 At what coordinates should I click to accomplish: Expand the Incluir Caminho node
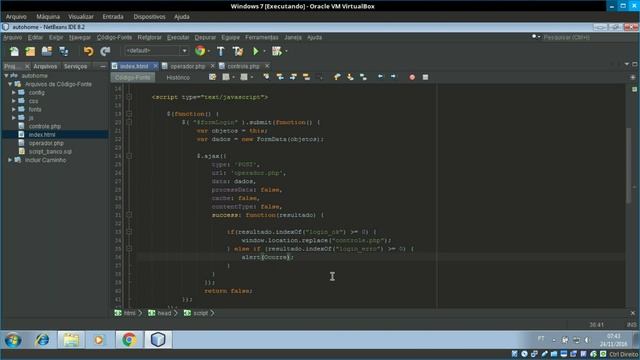[10, 160]
